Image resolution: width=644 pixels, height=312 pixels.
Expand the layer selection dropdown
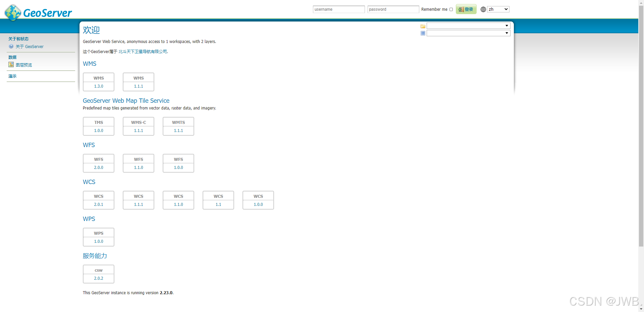pos(506,33)
